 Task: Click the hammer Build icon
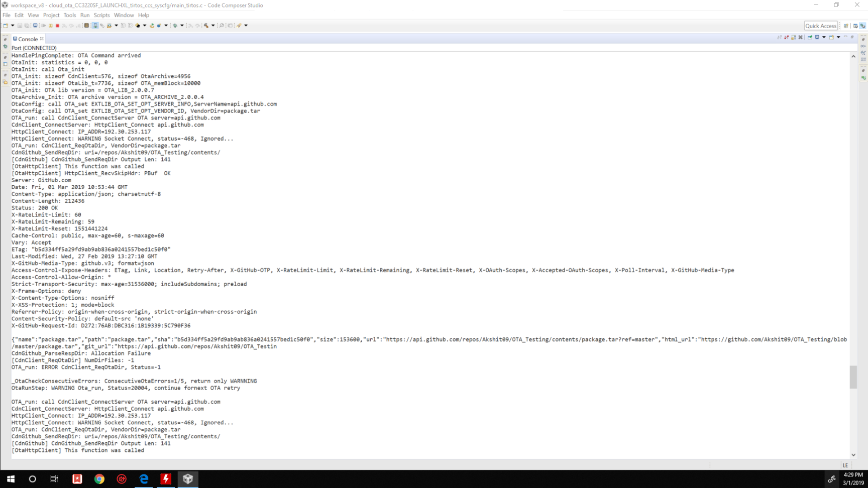click(206, 26)
